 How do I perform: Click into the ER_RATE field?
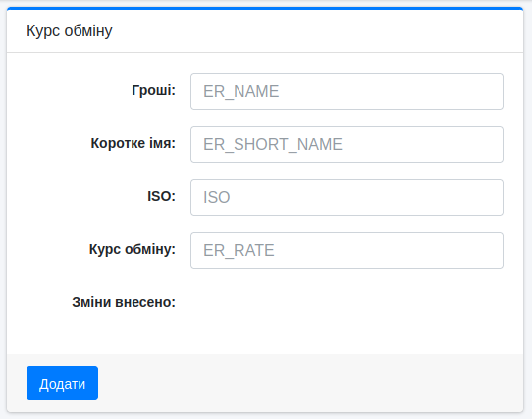coord(346,250)
